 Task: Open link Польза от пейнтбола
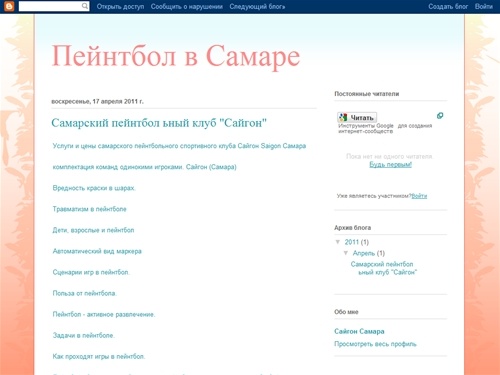[85, 293]
